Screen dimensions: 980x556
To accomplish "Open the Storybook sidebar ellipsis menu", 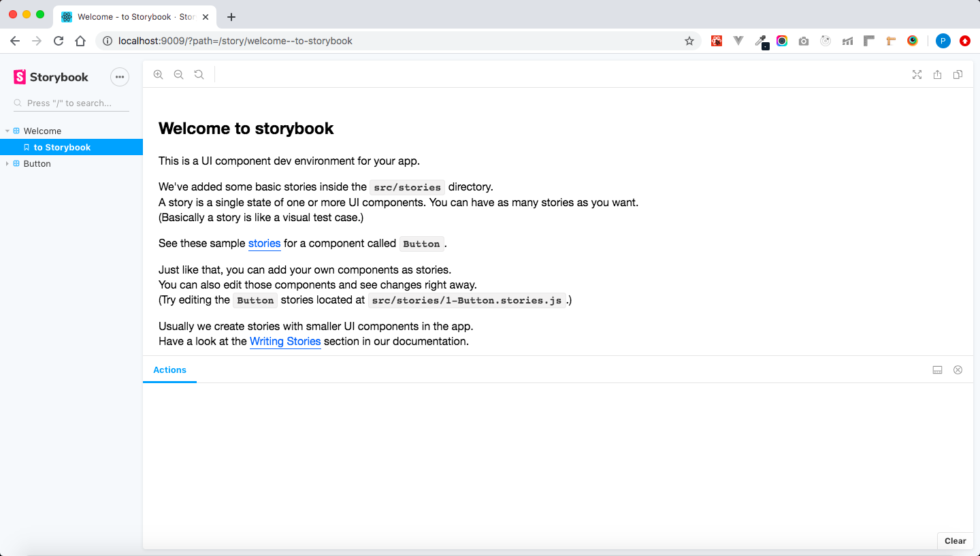I will point(120,77).
